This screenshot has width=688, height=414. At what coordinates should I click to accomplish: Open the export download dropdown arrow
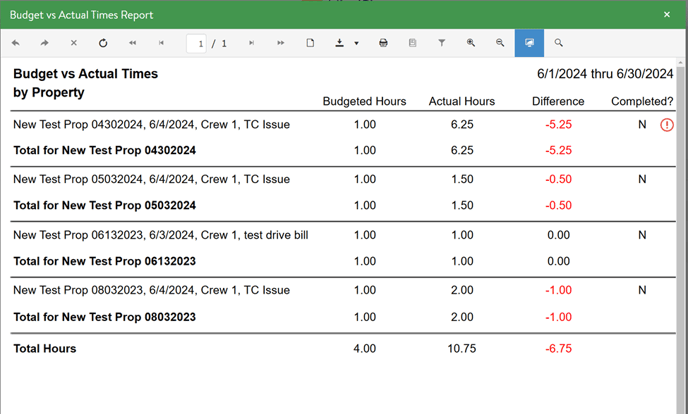pos(356,44)
